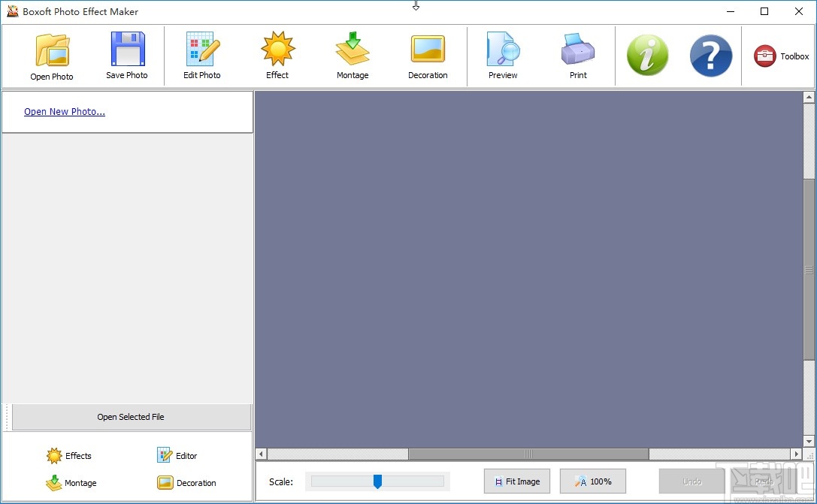Open the New Photo link
This screenshot has height=504, width=817.
(65, 111)
